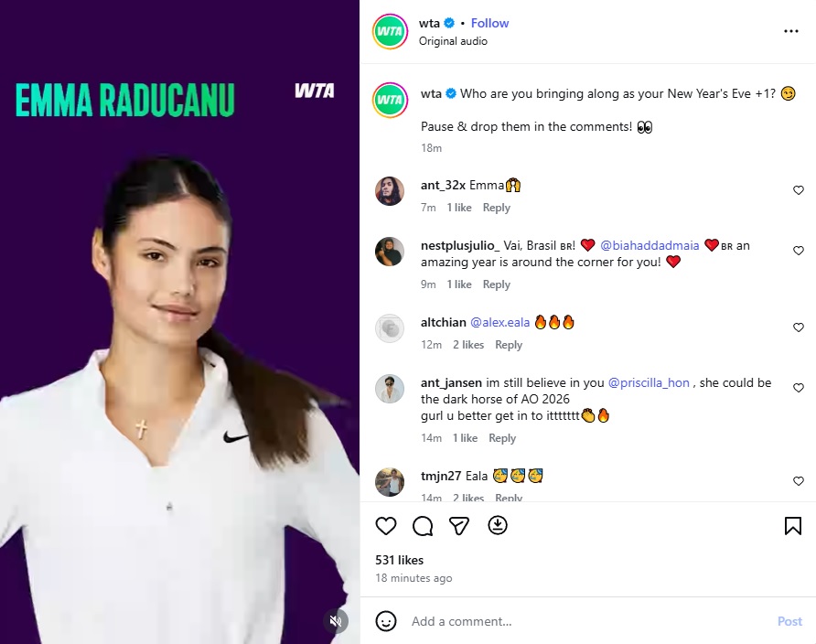
Task: Save the post with the bookmark icon
Action: (792, 526)
